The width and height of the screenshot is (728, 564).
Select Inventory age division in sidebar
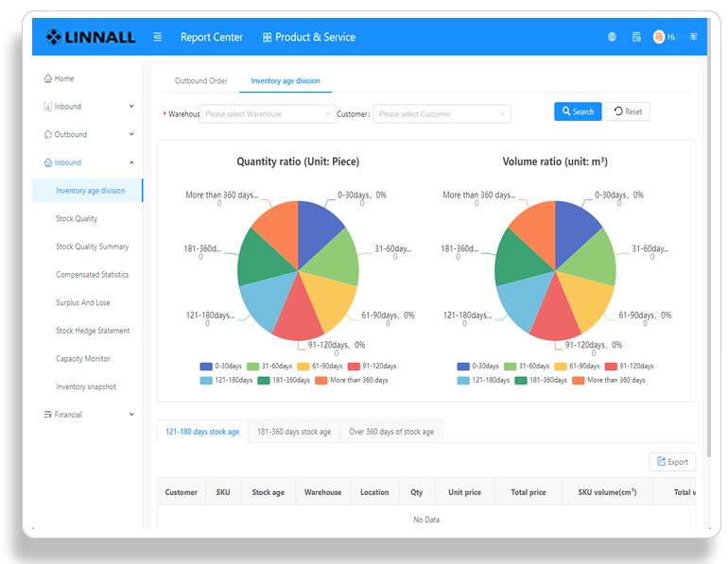click(87, 190)
